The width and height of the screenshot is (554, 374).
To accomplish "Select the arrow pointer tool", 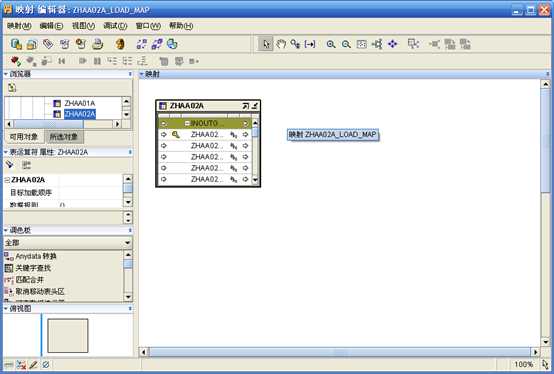I will coord(266,44).
